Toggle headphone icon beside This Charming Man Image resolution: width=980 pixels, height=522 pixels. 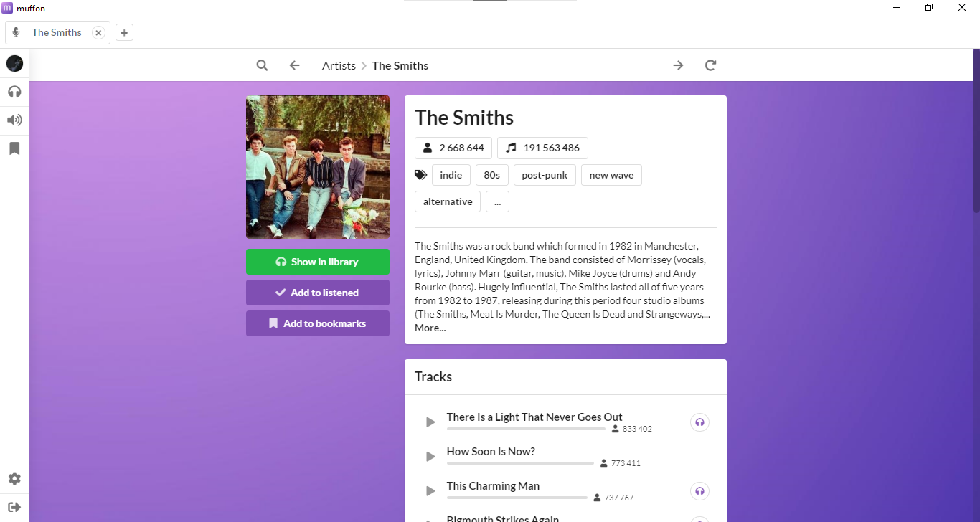pyautogui.click(x=699, y=490)
